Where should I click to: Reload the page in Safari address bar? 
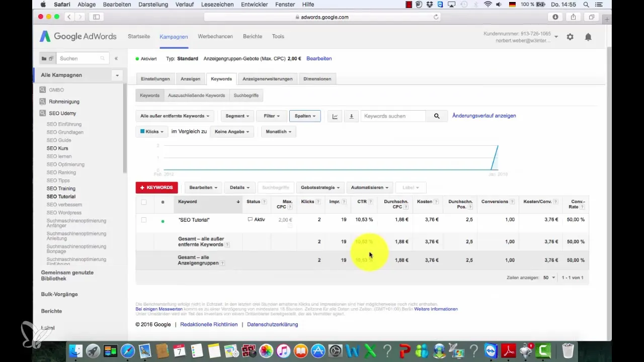[436, 17]
